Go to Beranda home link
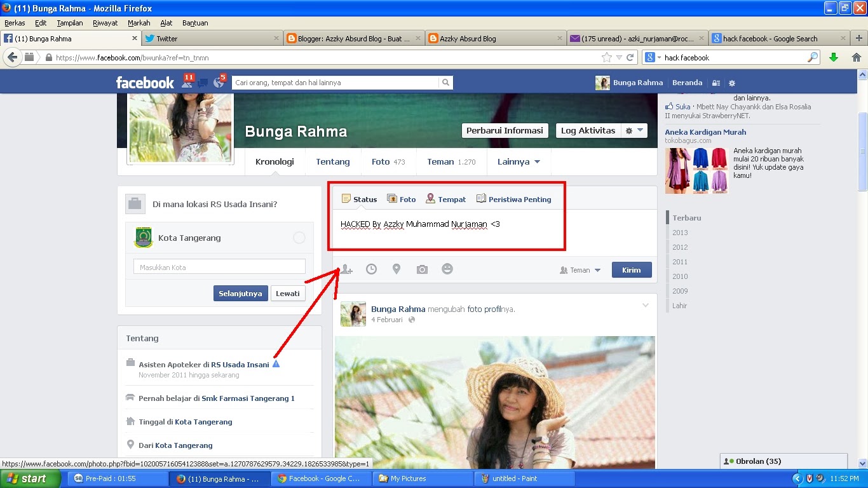868x488 pixels. pyautogui.click(x=688, y=83)
